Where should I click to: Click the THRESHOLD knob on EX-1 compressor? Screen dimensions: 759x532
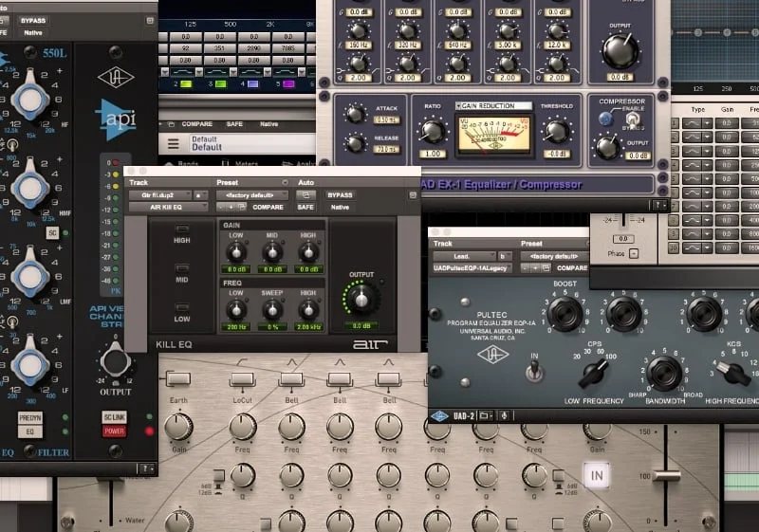557,131
